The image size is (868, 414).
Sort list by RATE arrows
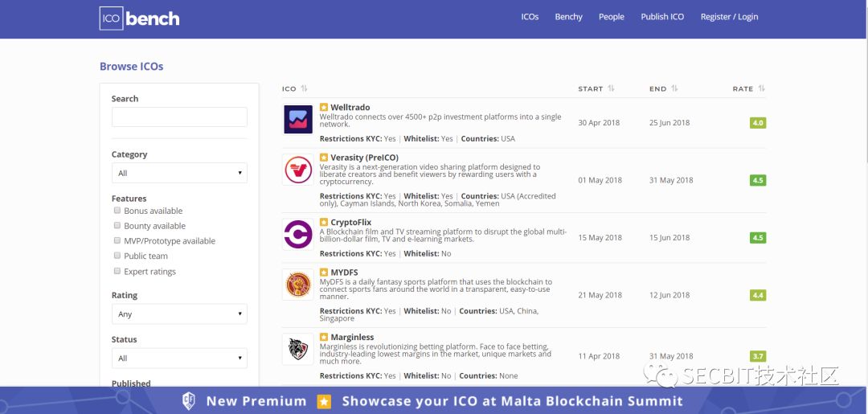tap(761, 88)
